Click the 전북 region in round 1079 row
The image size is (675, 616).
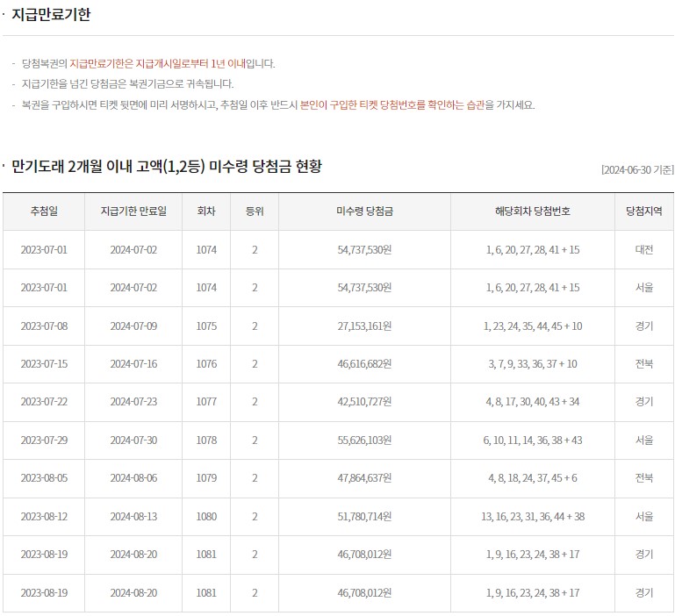point(644,478)
